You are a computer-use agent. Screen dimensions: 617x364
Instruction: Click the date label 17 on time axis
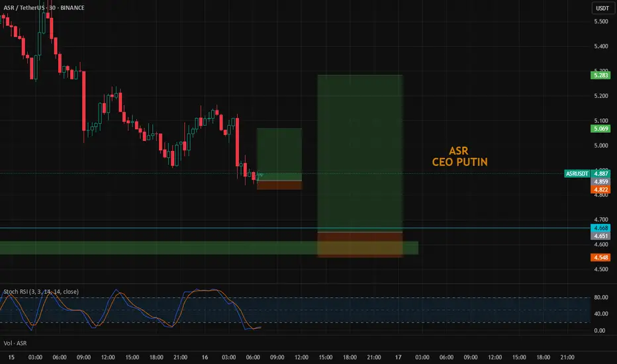click(399, 357)
